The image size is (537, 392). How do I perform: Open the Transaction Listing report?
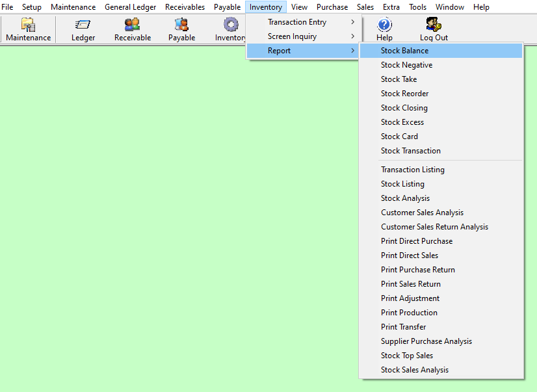(x=441, y=170)
